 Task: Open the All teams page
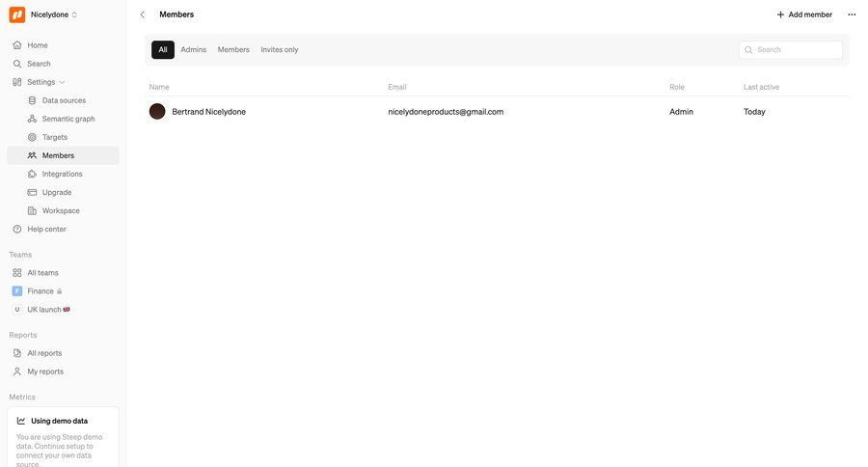tap(42, 272)
